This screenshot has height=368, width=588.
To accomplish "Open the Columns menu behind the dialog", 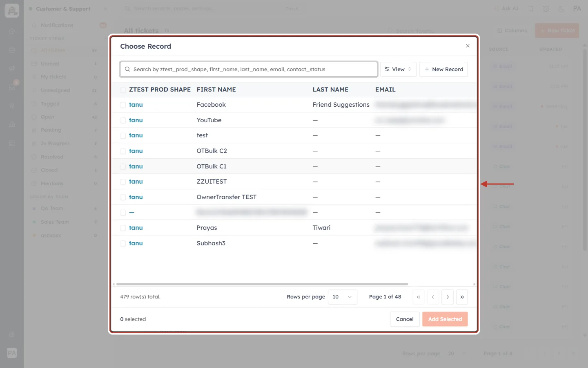I will pos(512,31).
